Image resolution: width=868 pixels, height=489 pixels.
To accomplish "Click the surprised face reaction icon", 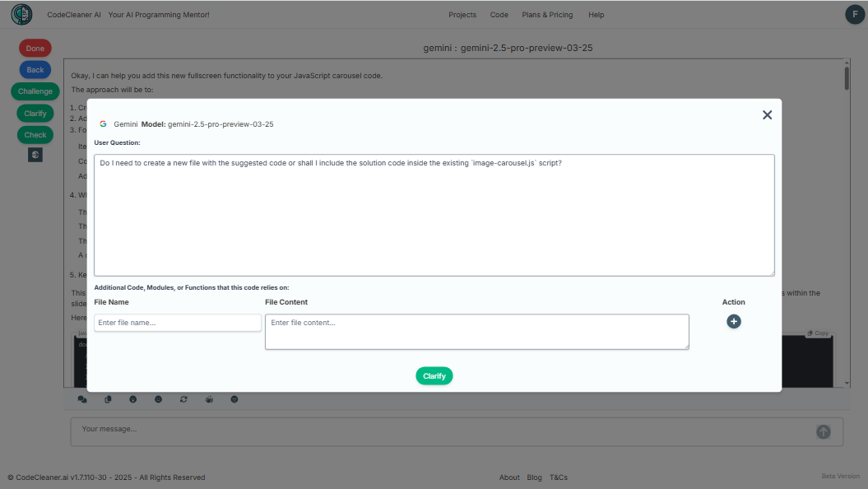I will pyautogui.click(x=132, y=399).
